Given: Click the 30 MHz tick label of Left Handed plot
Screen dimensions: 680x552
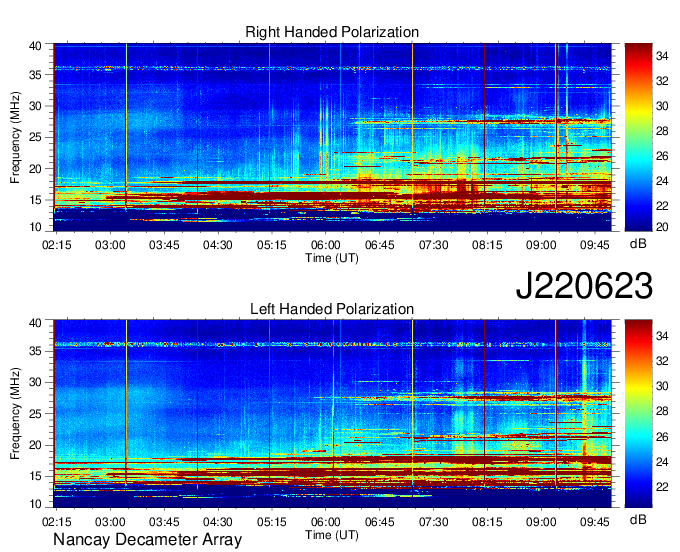Looking at the screenshot, I should tap(36, 382).
